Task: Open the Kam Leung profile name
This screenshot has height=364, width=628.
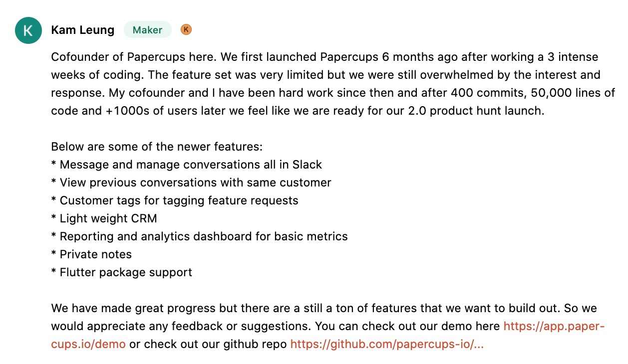Action: [x=82, y=30]
